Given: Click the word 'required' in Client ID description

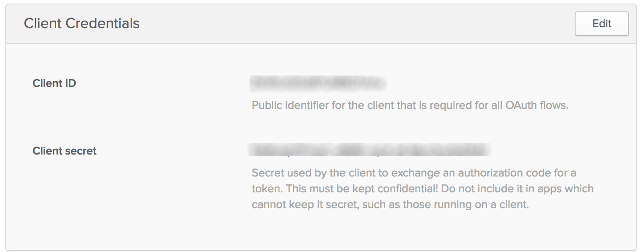Looking at the screenshot, I should click(x=447, y=105).
